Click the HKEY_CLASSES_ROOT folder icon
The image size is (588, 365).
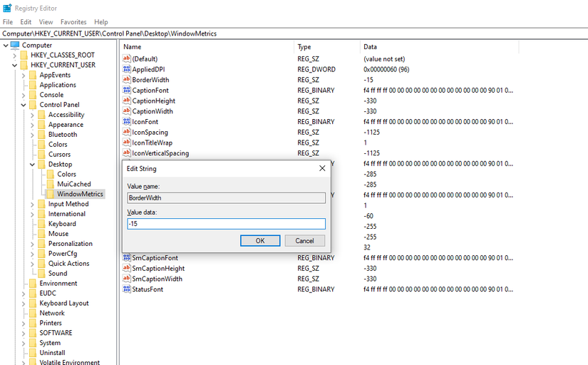click(24, 55)
